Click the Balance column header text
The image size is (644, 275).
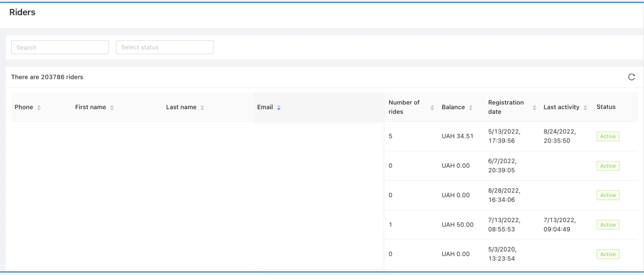453,107
